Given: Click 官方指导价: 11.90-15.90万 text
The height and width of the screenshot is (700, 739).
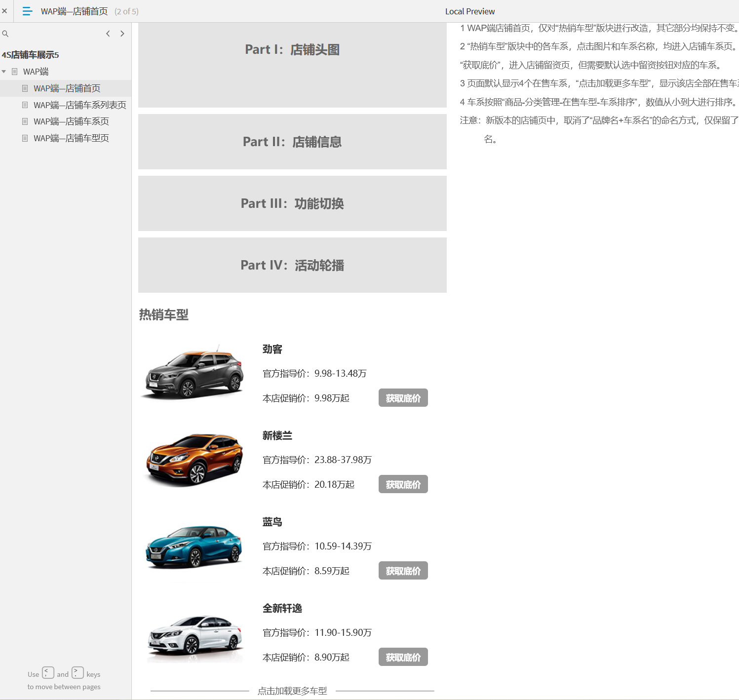Looking at the screenshot, I should click(x=317, y=632).
